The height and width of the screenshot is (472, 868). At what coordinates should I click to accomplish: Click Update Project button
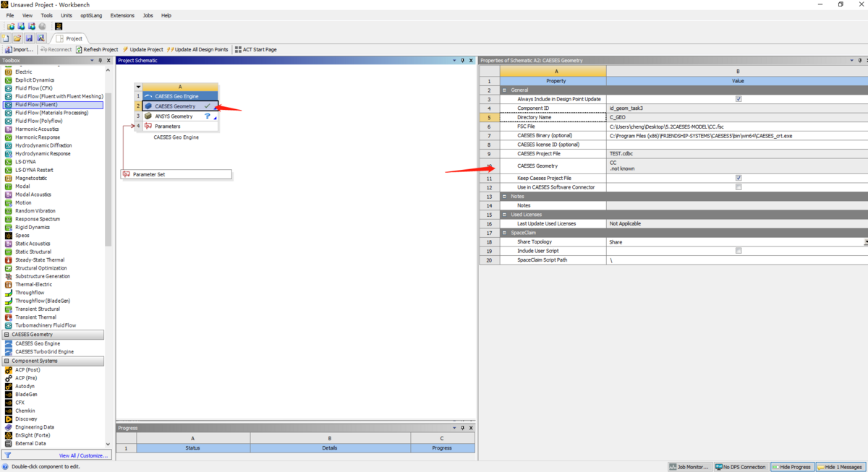tap(142, 50)
